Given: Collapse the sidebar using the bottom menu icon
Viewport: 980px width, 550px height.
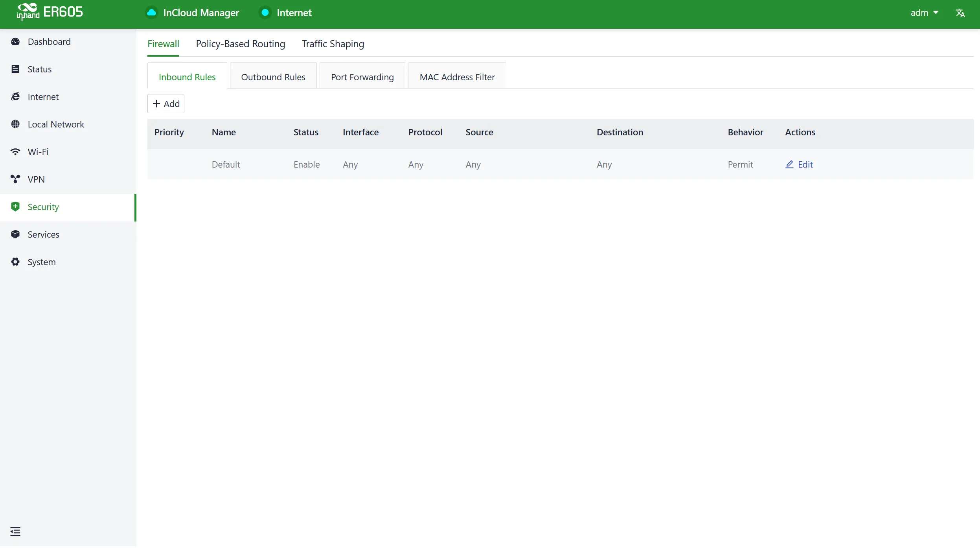Looking at the screenshot, I should (15, 532).
